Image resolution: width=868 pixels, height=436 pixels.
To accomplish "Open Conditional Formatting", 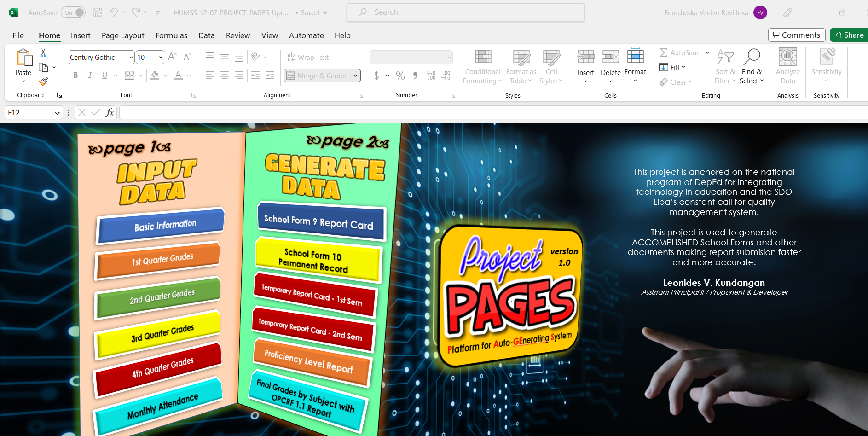I will (483, 67).
